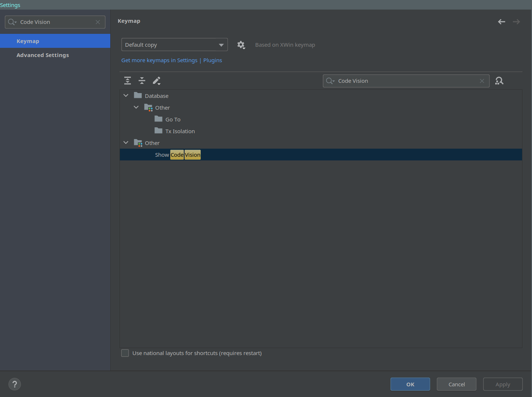532x397 pixels.
Task: Click the Keymap page heading
Action: 129,21
